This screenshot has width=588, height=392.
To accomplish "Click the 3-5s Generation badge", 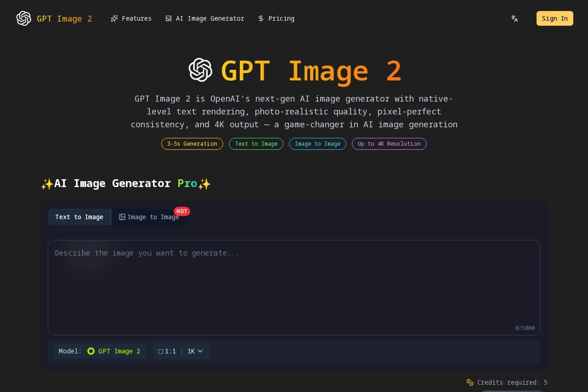I will click(192, 144).
